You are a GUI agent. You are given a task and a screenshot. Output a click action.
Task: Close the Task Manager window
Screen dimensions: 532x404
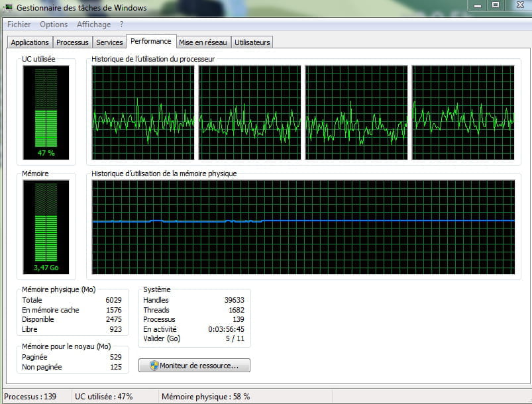click(519, 5)
